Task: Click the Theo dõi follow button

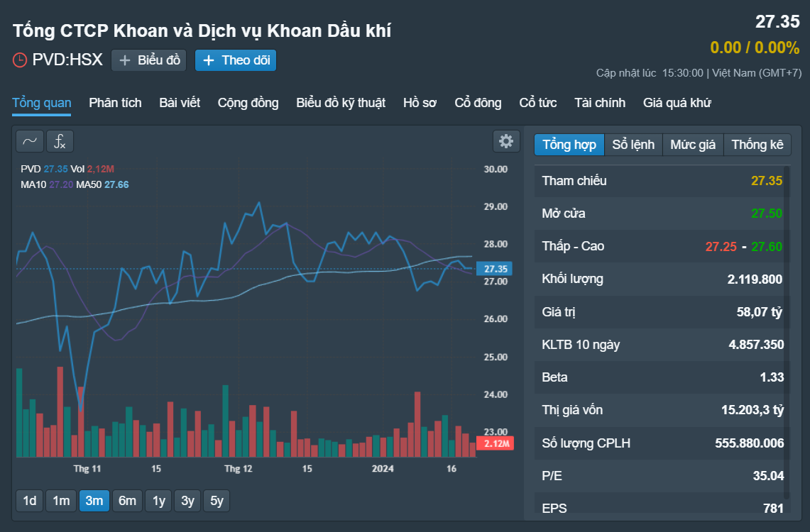Action: tap(236, 60)
